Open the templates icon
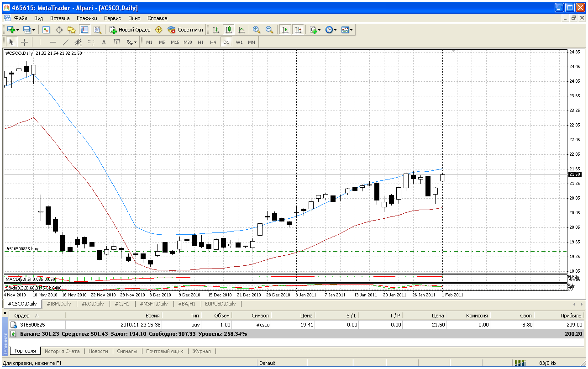 [x=345, y=30]
